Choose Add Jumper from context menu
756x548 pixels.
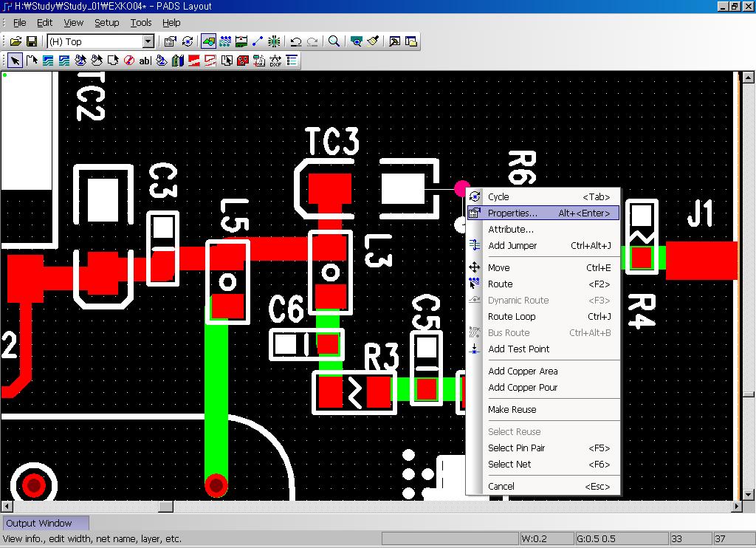543,245
